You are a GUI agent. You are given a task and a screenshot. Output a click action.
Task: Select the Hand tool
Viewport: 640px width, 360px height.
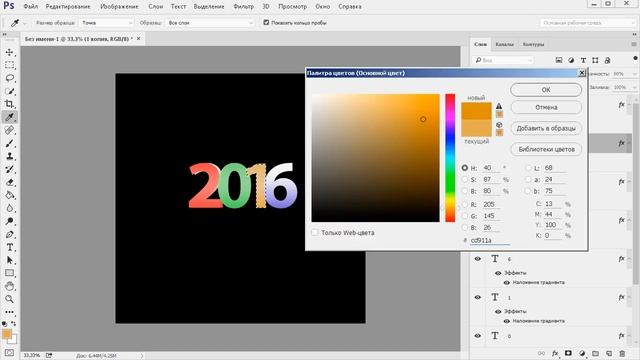10,286
